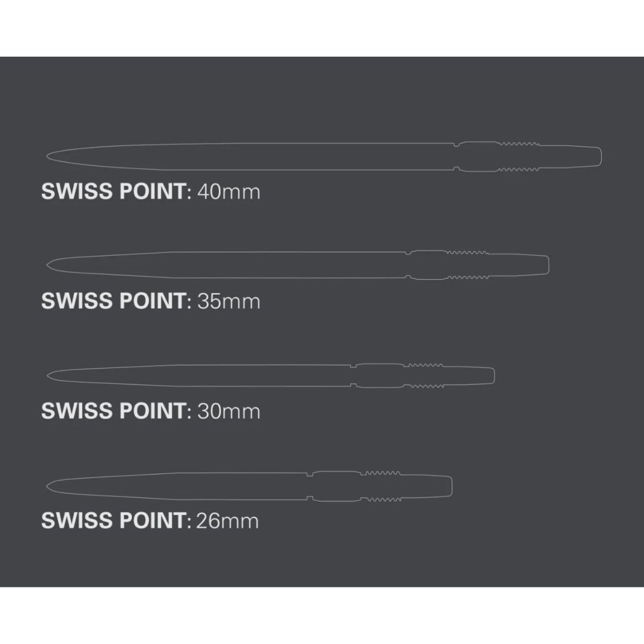Click "SWISS POINT" heading beside the 35mm text
This screenshot has width=644, height=644.
pyautogui.click(x=113, y=301)
